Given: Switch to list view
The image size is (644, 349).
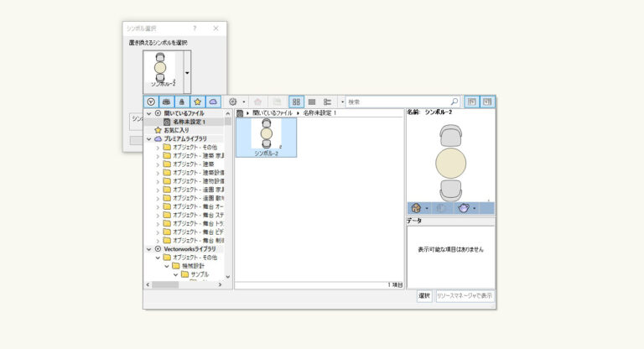Looking at the screenshot, I should 311,102.
